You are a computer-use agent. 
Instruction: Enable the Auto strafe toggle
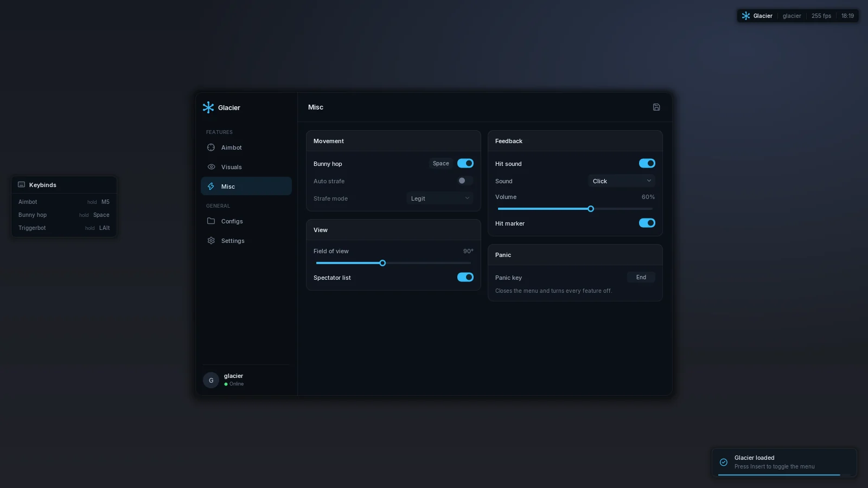pyautogui.click(x=465, y=181)
